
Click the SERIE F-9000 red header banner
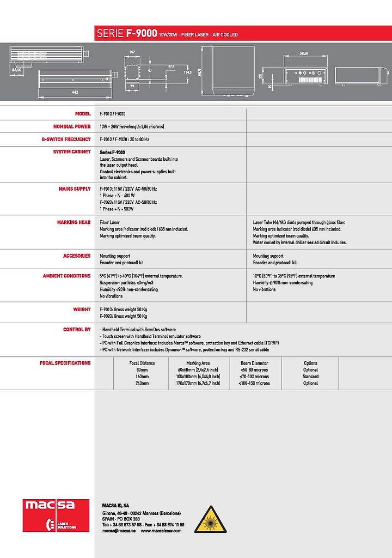[x=243, y=33]
